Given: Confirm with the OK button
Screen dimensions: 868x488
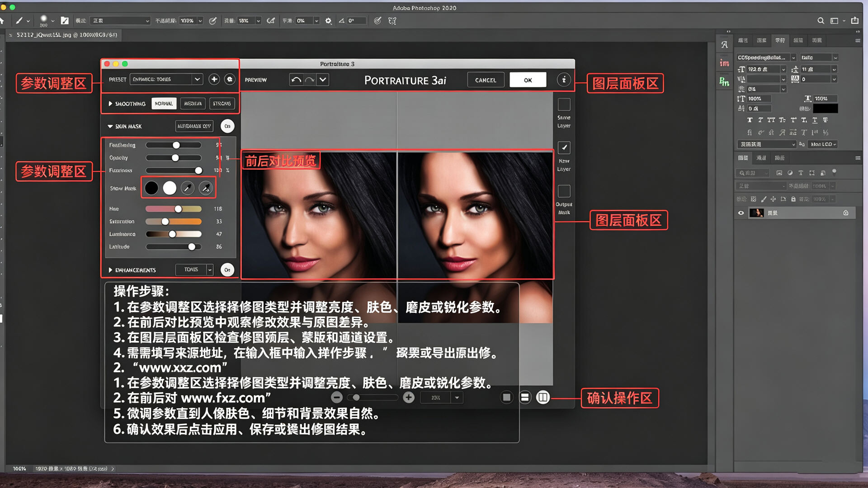Looking at the screenshot, I should point(528,80).
